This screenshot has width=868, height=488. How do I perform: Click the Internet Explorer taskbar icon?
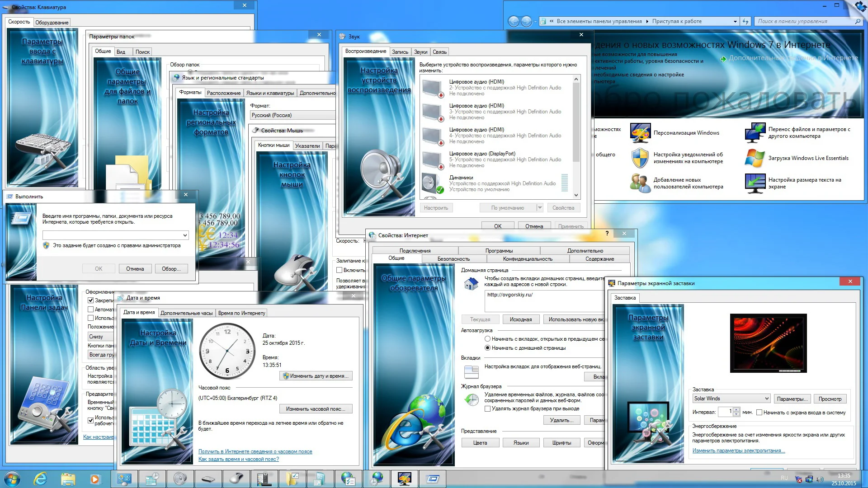point(40,479)
